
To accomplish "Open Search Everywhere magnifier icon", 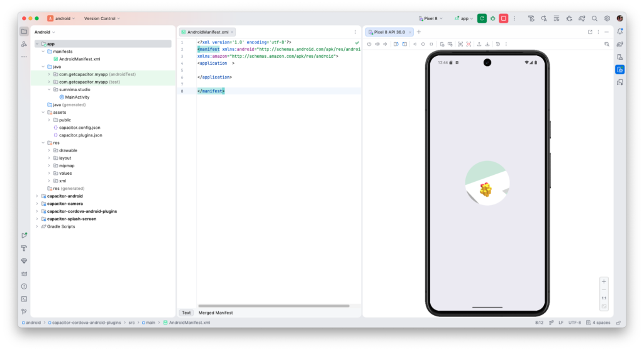I will point(594,19).
